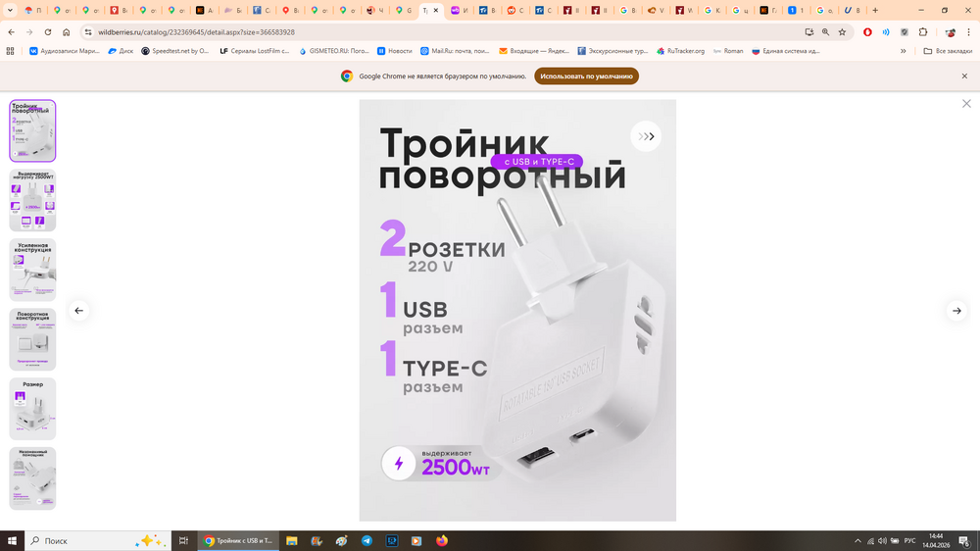Open the zoom magnifier in address bar
Image resolution: width=980 pixels, height=551 pixels.
(825, 32)
